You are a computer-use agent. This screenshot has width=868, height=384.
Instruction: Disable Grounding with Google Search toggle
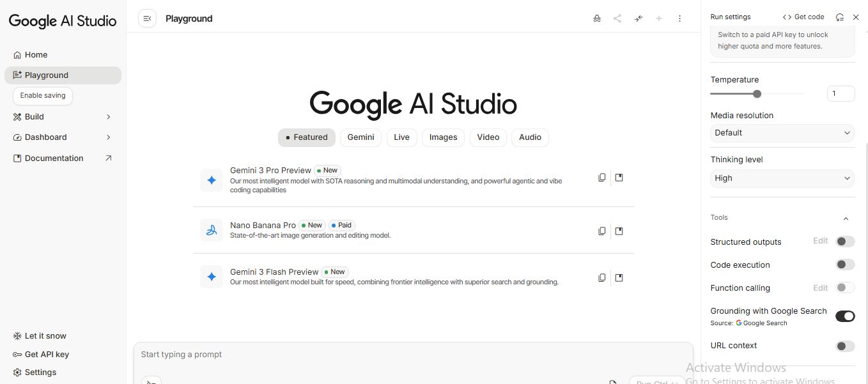click(845, 316)
